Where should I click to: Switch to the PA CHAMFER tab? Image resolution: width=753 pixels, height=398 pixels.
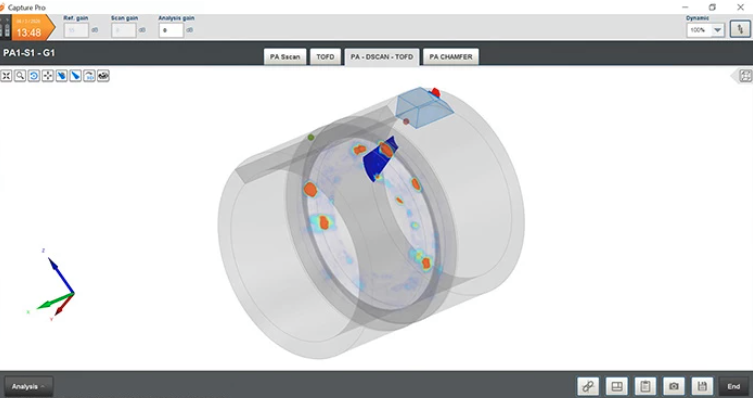point(450,57)
